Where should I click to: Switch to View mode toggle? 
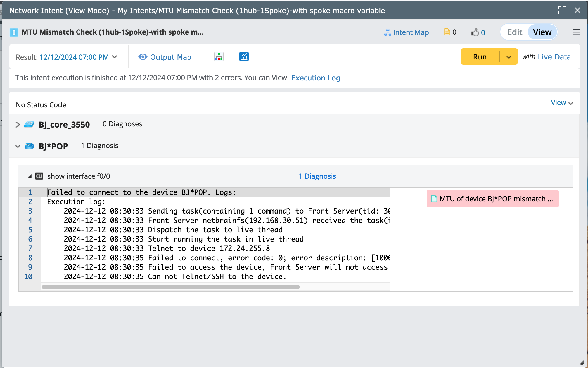[542, 32]
